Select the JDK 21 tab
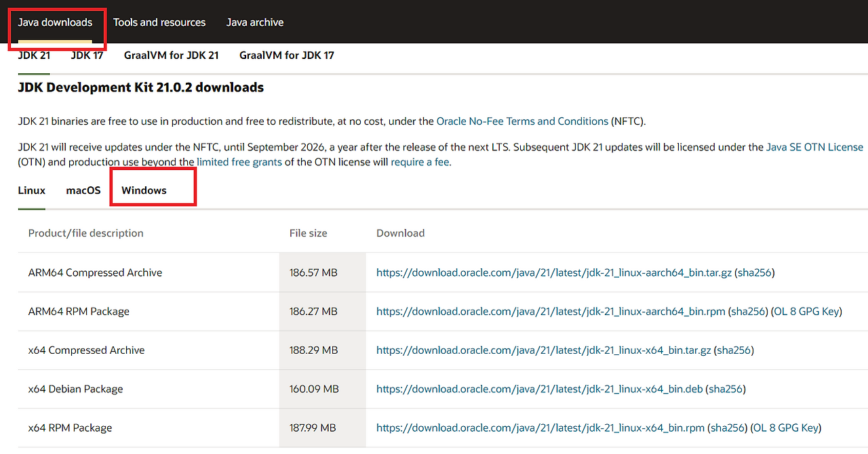The width and height of the screenshot is (868, 454). (x=34, y=55)
